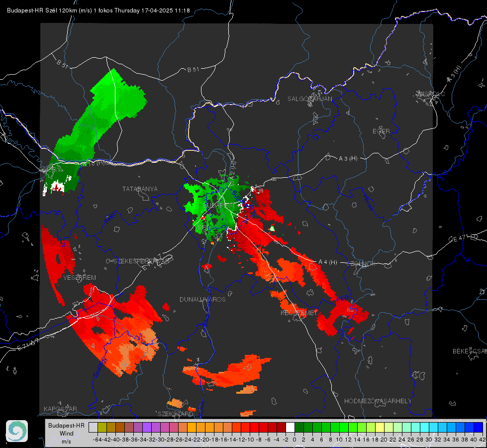Select the olive legend swatch between -64 and -42
The image size is (487, 448).
click(x=102, y=427)
